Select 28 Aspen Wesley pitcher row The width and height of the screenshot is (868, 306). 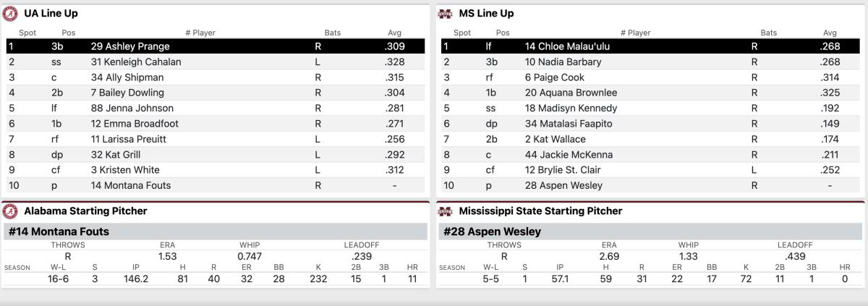[650, 185]
